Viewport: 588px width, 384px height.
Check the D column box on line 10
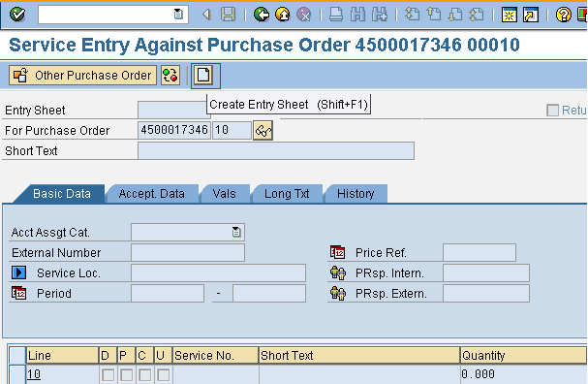108,374
